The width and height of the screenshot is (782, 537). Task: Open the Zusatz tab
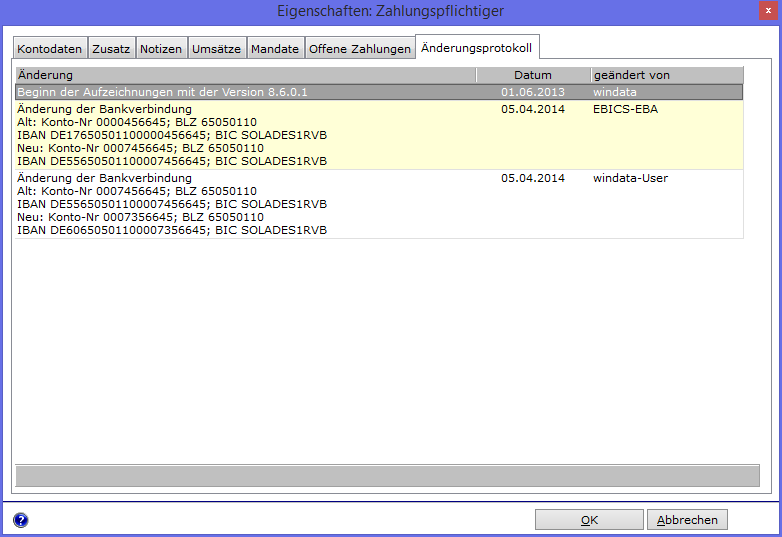pyautogui.click(x=111, y=49)
